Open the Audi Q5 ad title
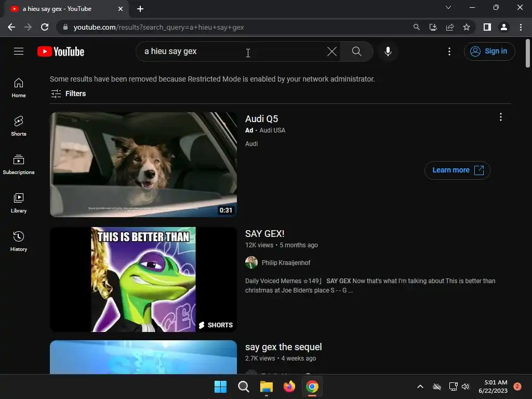The image size is (532, 399). 262,119
